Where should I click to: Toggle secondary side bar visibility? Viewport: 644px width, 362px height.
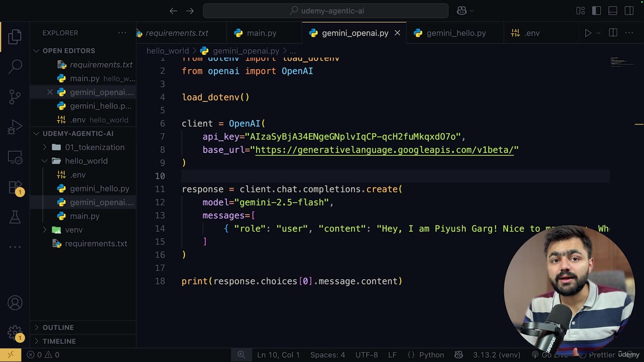(x=629, y=11)
